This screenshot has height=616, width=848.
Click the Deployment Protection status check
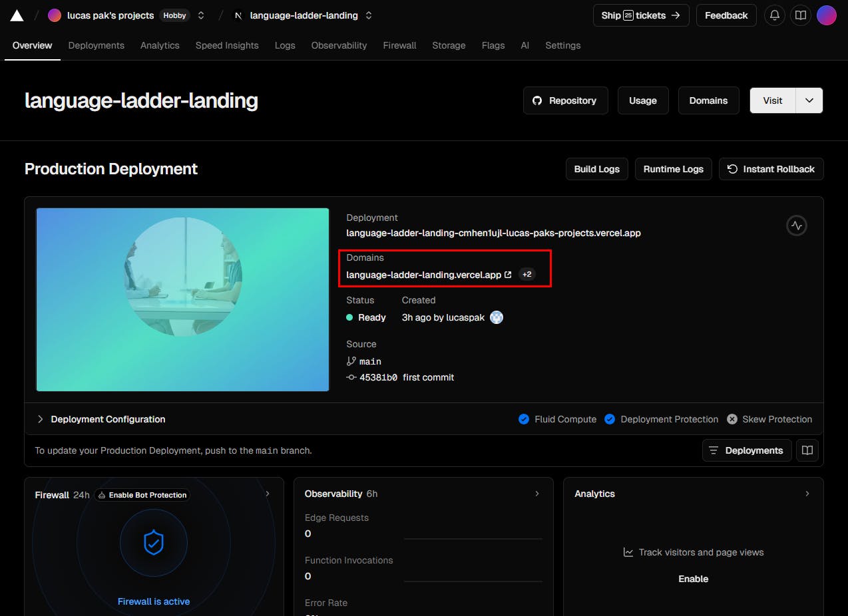click(661, 419)
